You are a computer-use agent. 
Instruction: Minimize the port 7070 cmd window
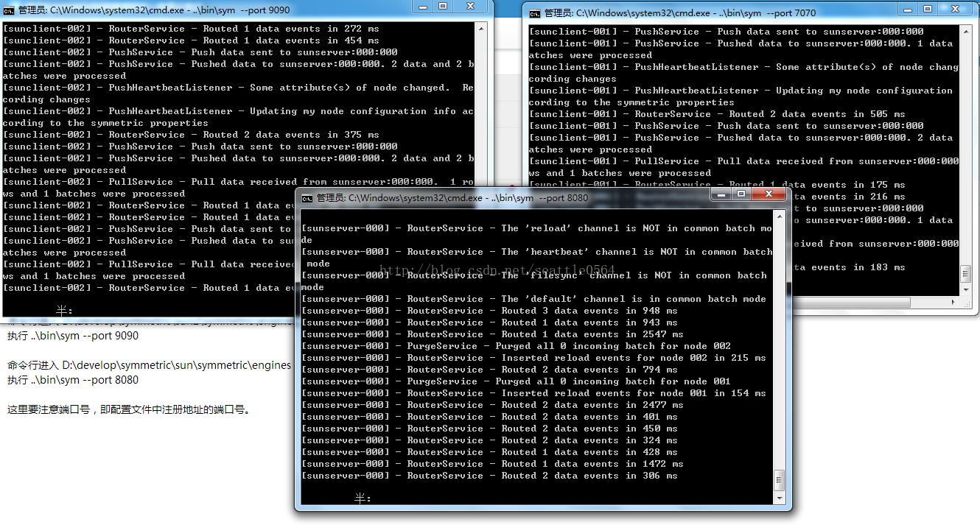point(908,9)
